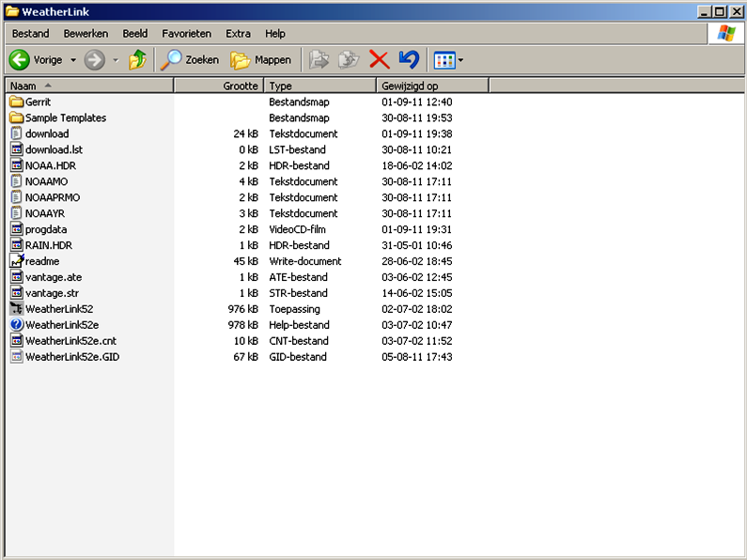Click the views grid icon
Image resolution: width=747 pixels, height=560 pixels.
(x=444, y=60)
